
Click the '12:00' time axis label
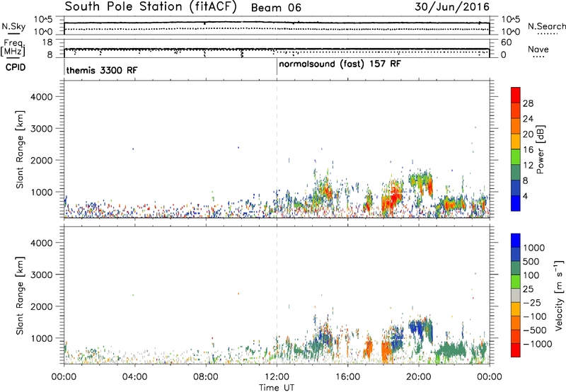[277, 377]
